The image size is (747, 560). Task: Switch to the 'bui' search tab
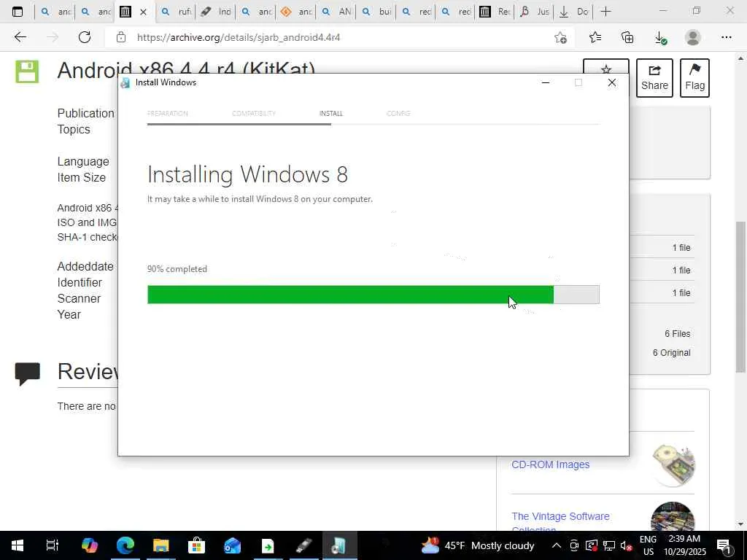[376, 12]
